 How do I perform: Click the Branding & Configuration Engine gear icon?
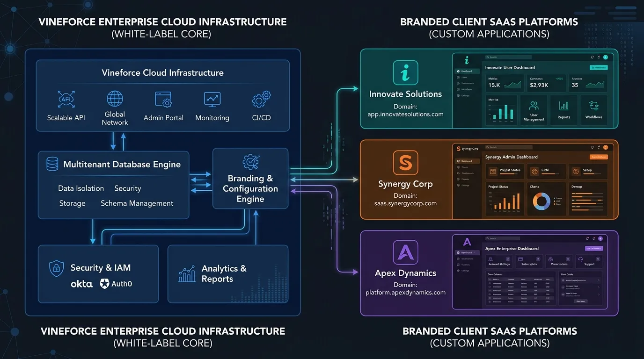250,162
